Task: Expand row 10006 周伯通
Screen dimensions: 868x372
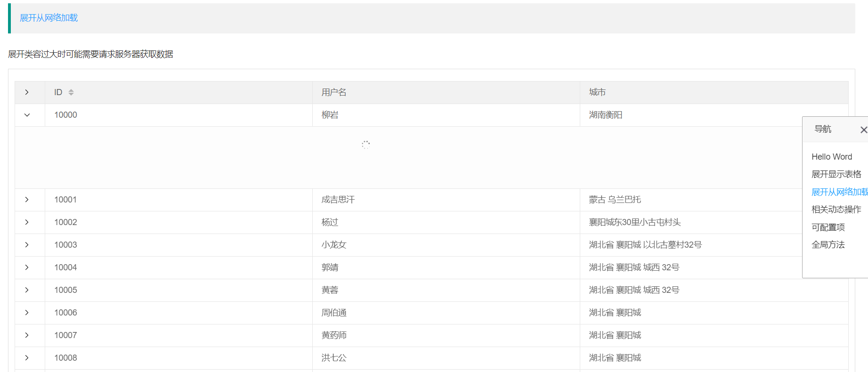Action: 27,313
